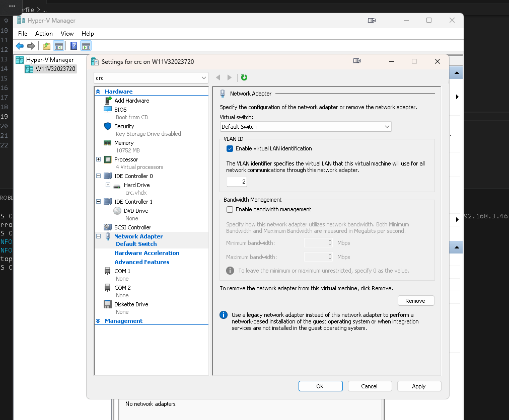Viewport: 509px width, 420px height.
Task: Select COM 1 port item
Action: click(122, 271)
